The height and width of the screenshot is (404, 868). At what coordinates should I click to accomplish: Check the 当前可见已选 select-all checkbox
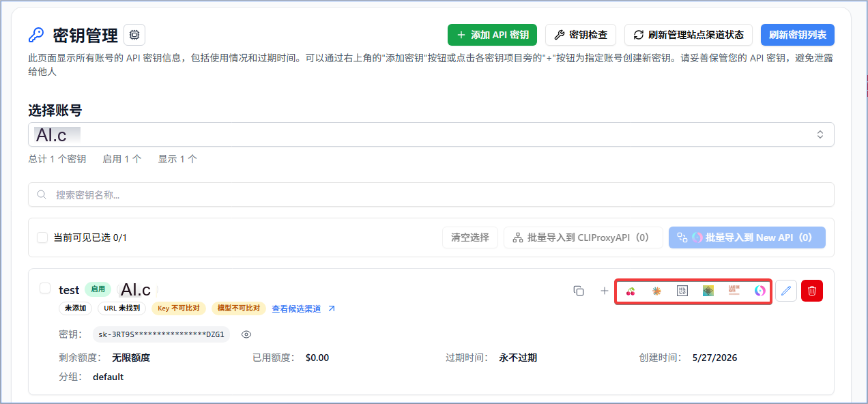click(42, 237)
